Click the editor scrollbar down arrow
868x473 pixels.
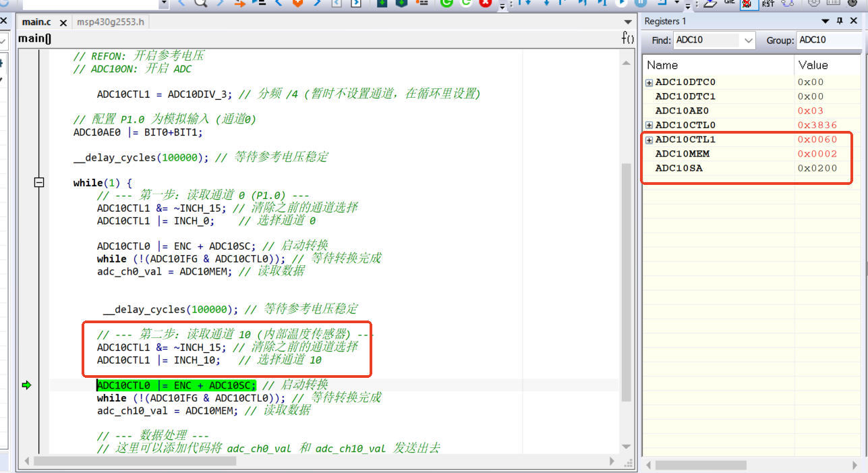pos(627,447)
